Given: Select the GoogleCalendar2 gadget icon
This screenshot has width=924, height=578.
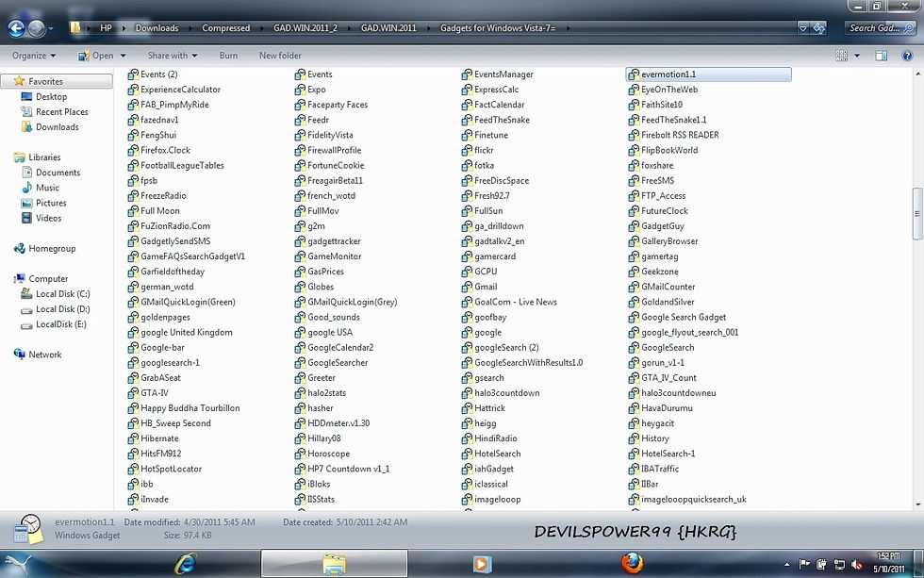Looking at the screenshot, I should coord(300,348).
